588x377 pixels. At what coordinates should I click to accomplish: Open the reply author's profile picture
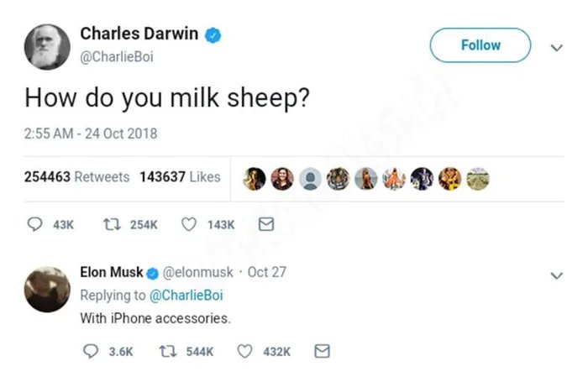pos(46,288)
